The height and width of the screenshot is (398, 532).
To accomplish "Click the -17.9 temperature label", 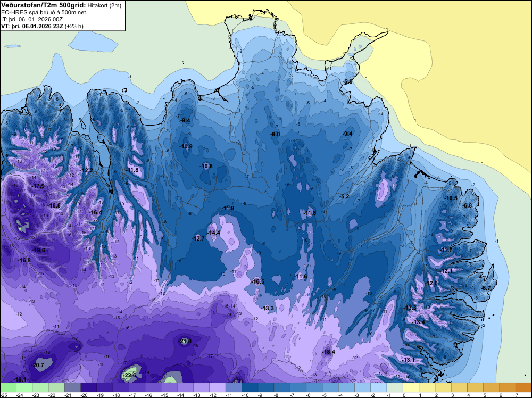I will 38,186.
